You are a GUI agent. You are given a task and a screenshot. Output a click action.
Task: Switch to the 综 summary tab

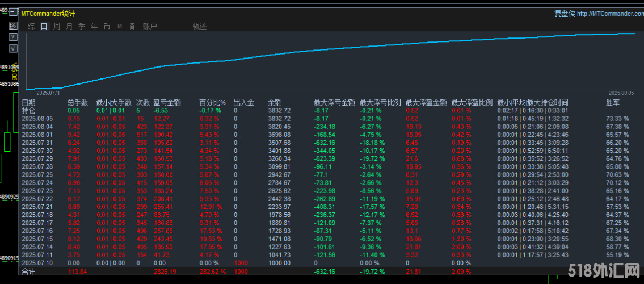pos(31,26)
